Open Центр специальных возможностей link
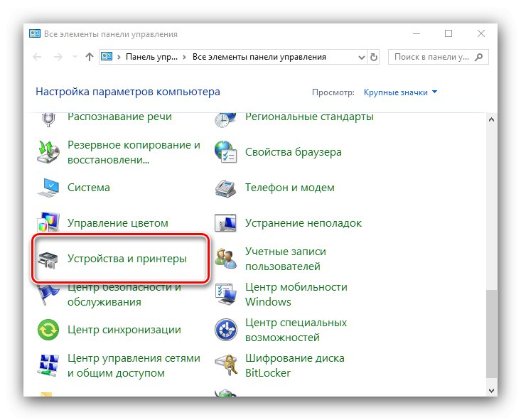 click(x=296, y=330)
